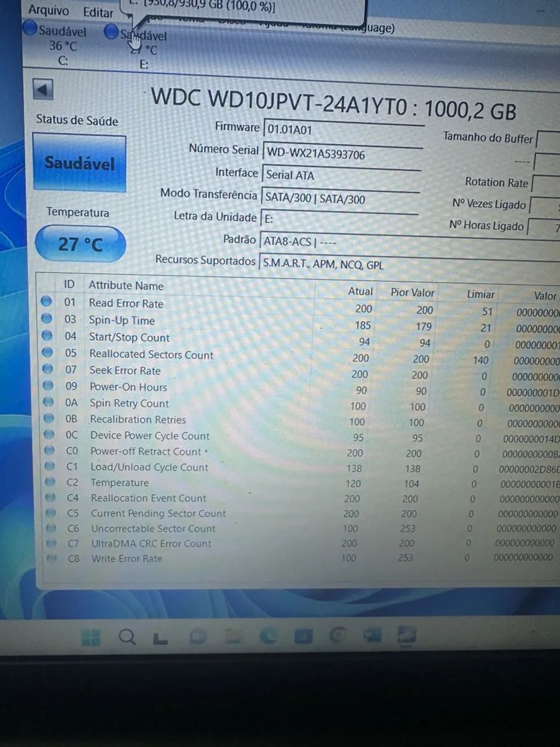The width and height of the screenshot is (560, 747).
Task: Click status dot for Recalibration Retries
Action: click(x=49, y=418)
